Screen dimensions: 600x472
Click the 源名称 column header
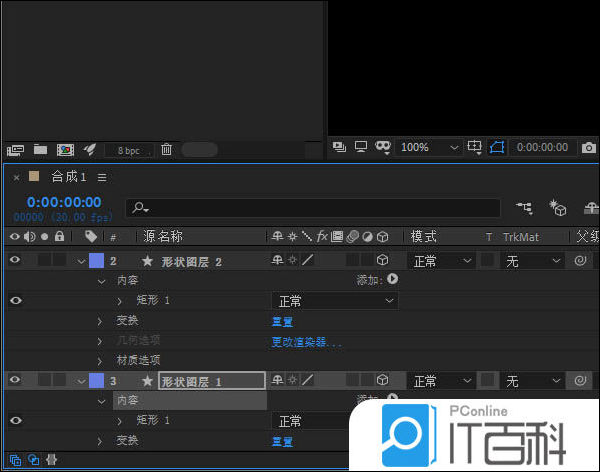click(x=163, y=237)
